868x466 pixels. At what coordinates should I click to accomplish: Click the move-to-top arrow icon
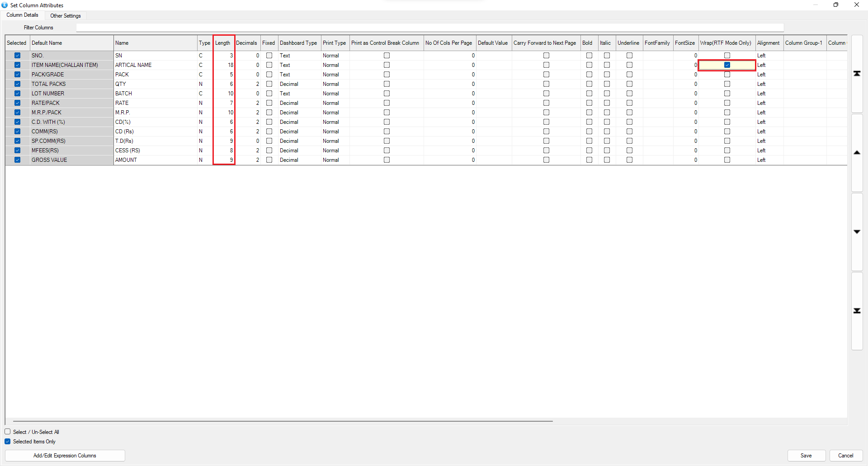click(x=857, y=74)
